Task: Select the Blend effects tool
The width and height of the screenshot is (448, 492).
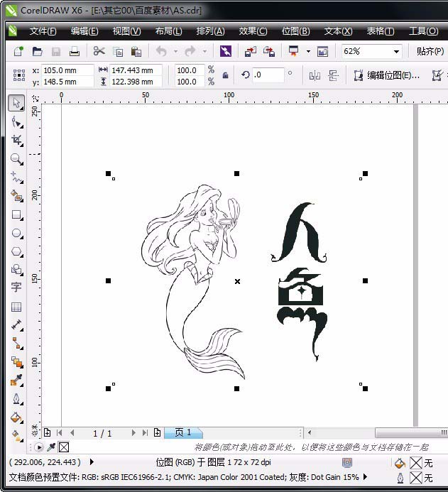Action: [x=16, y=362]
